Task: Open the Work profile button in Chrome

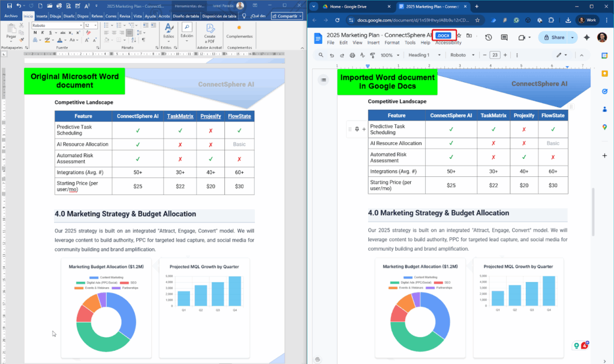Action: point(588,20)
